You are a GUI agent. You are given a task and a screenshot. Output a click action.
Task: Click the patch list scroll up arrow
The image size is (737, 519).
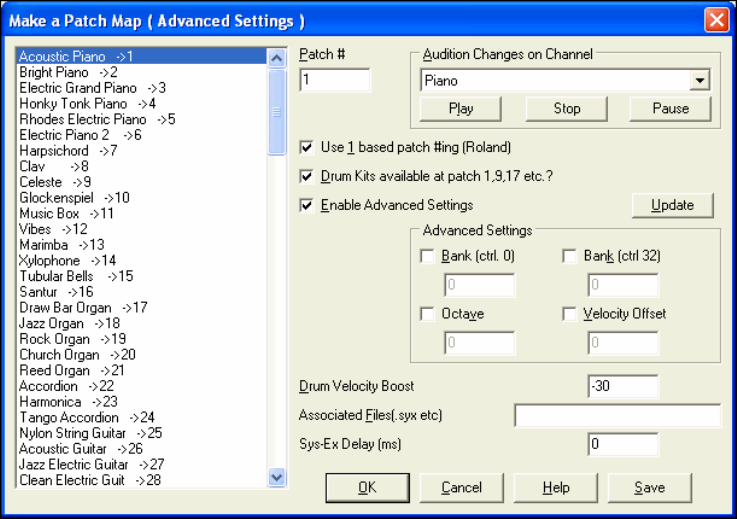276,58
